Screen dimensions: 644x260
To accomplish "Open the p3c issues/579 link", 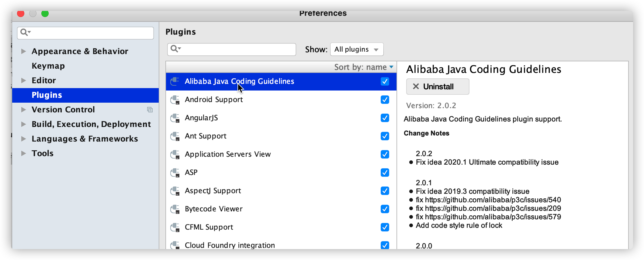I will 493,217.
